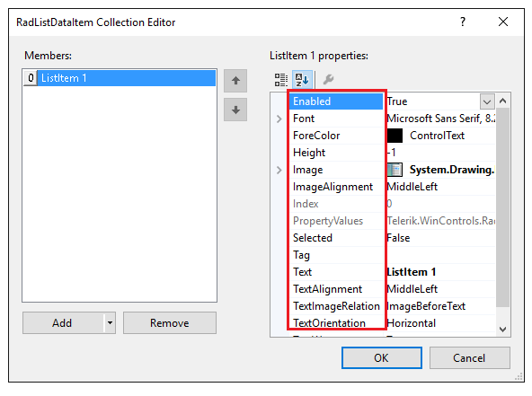Select the Alphabetical sort icon
The height and width of the screenshot is (396, 532).
click(302, 80)
